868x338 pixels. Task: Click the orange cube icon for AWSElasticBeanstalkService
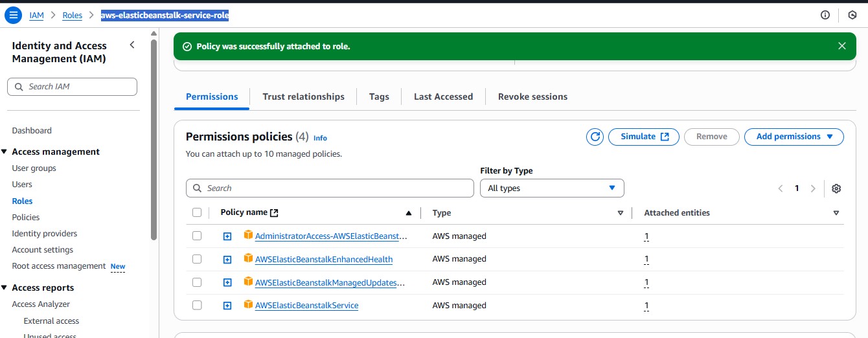point(248,304)
